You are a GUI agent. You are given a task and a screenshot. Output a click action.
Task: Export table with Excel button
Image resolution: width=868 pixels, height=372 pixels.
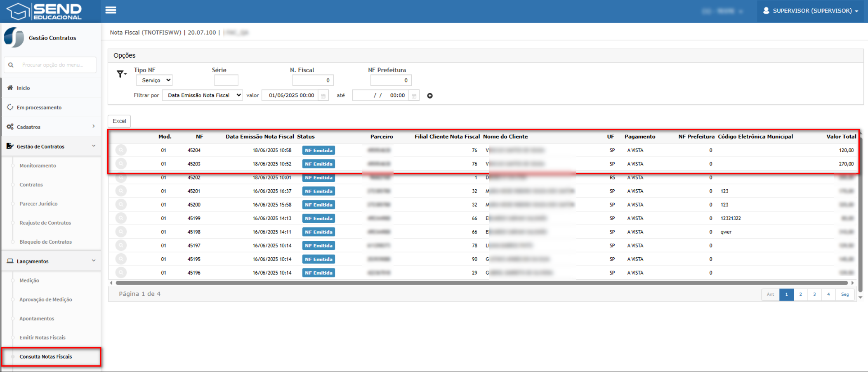(x=119, y=121)
